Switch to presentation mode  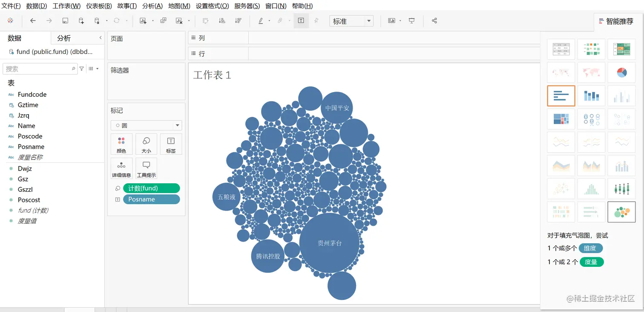click(411, 21)
